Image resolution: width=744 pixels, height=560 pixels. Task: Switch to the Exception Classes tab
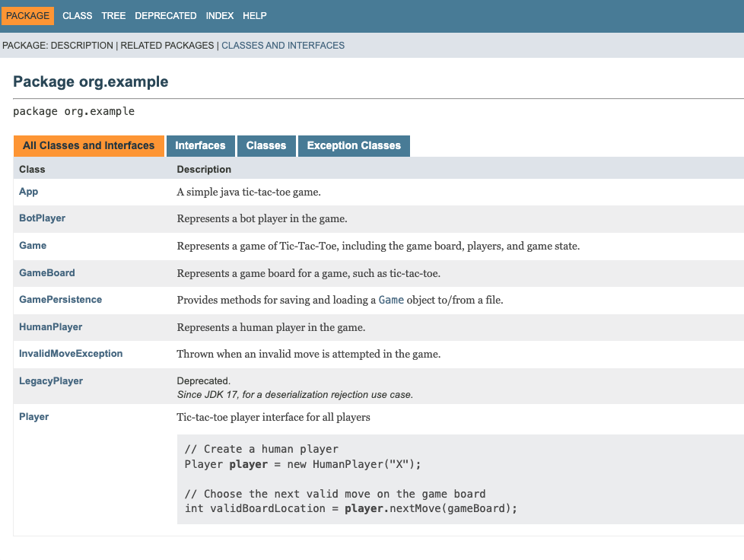point(354,145)
